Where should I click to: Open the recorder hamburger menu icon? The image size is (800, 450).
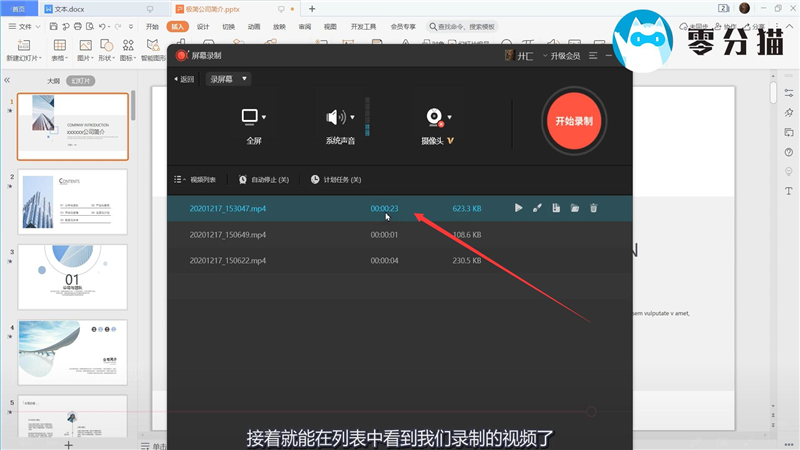click(x=593, y=56)
